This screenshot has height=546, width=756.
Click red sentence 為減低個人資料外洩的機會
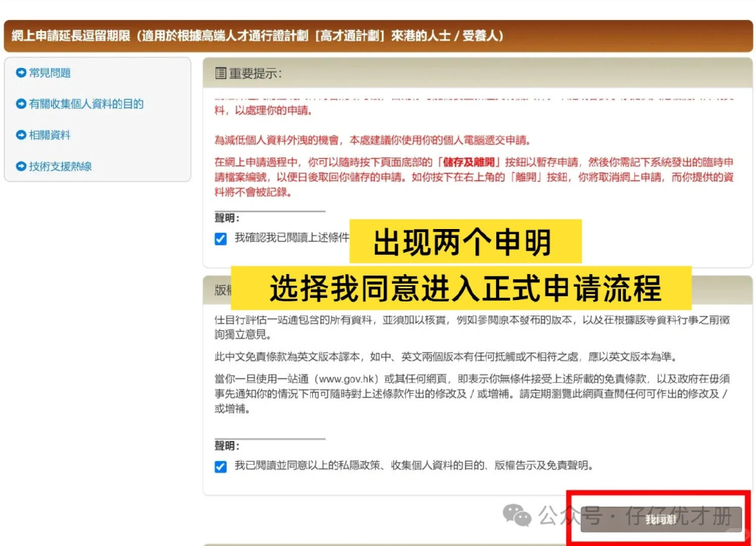coord(373,140)
